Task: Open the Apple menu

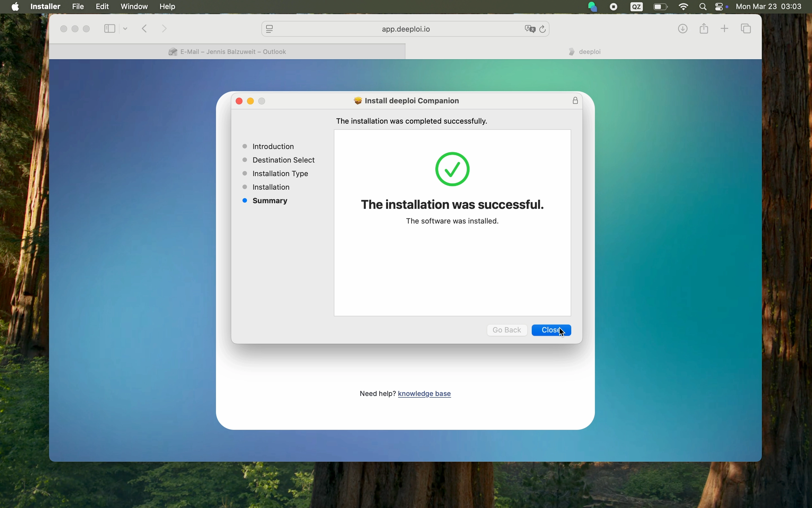Action: [x=16, y=7]
